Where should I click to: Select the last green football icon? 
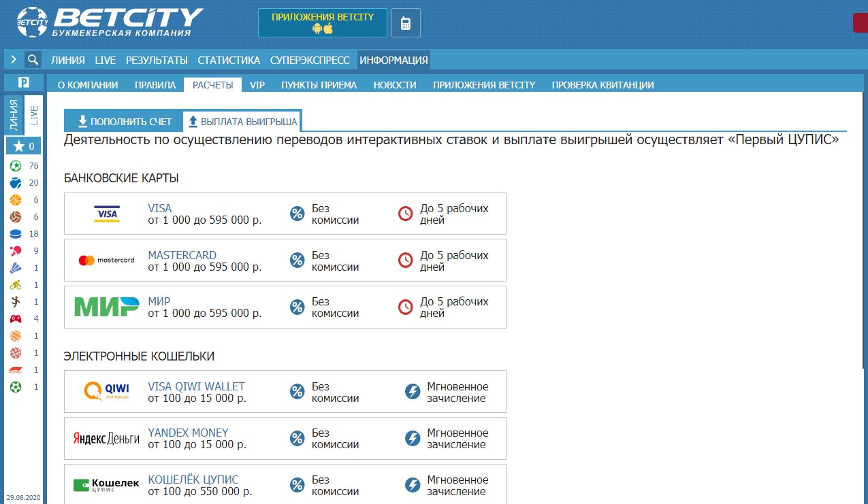coord(16,387)
